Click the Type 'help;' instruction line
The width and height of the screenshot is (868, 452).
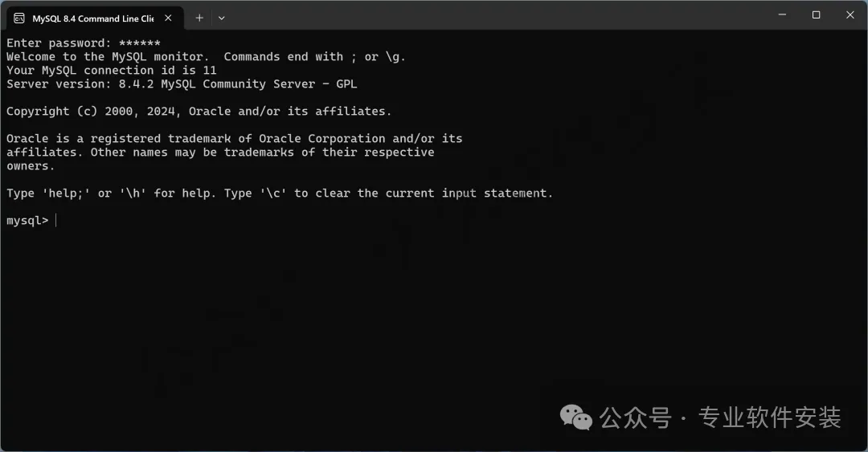click(280, 193)
